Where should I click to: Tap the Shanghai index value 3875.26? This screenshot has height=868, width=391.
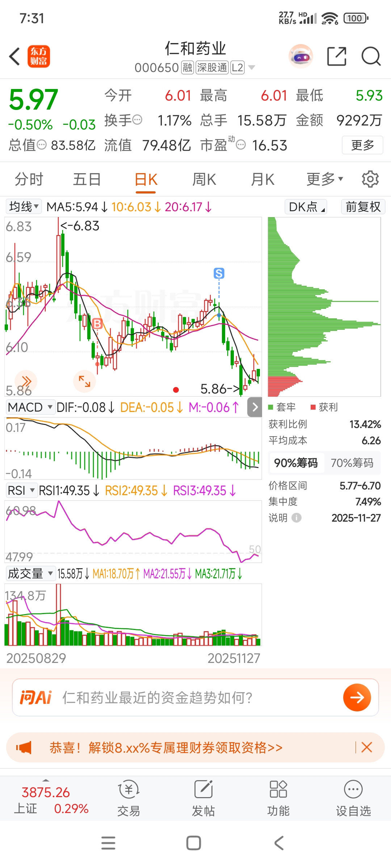[46, 792]
